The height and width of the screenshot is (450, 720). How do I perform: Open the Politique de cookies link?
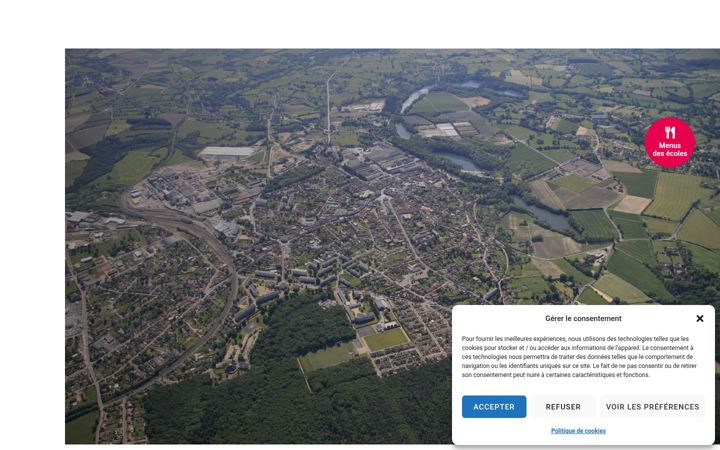pyautogui.click(x=578, y=431)
